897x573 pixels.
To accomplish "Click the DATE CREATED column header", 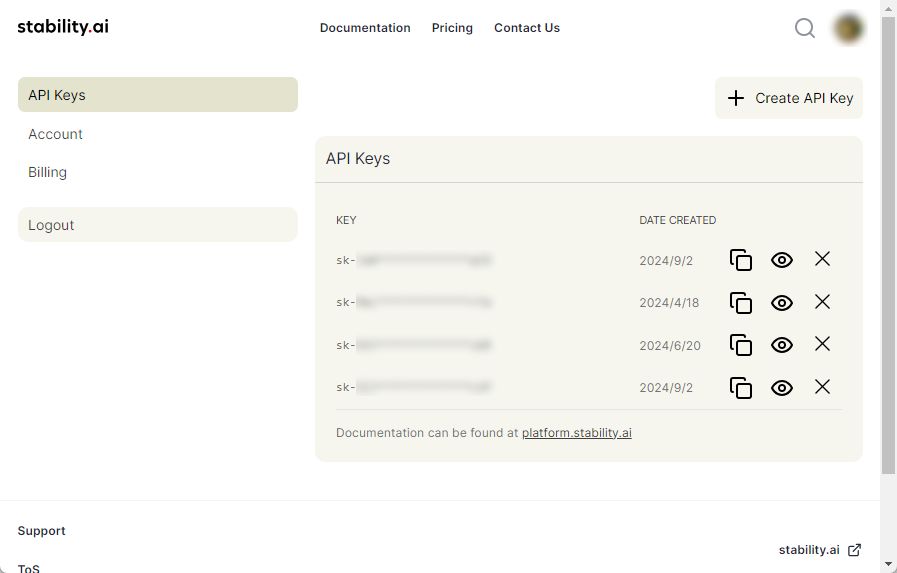I will [x=677, y=220].
